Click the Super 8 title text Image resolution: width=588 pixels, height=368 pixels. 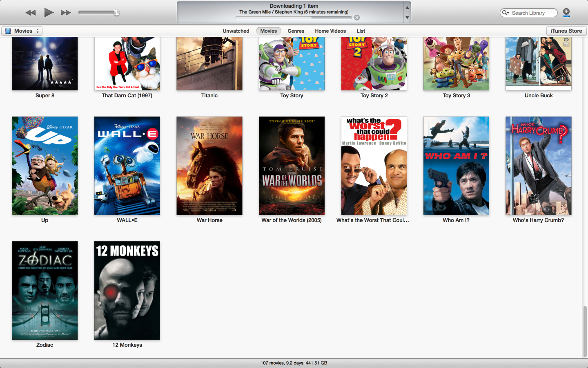coord(45,96)
